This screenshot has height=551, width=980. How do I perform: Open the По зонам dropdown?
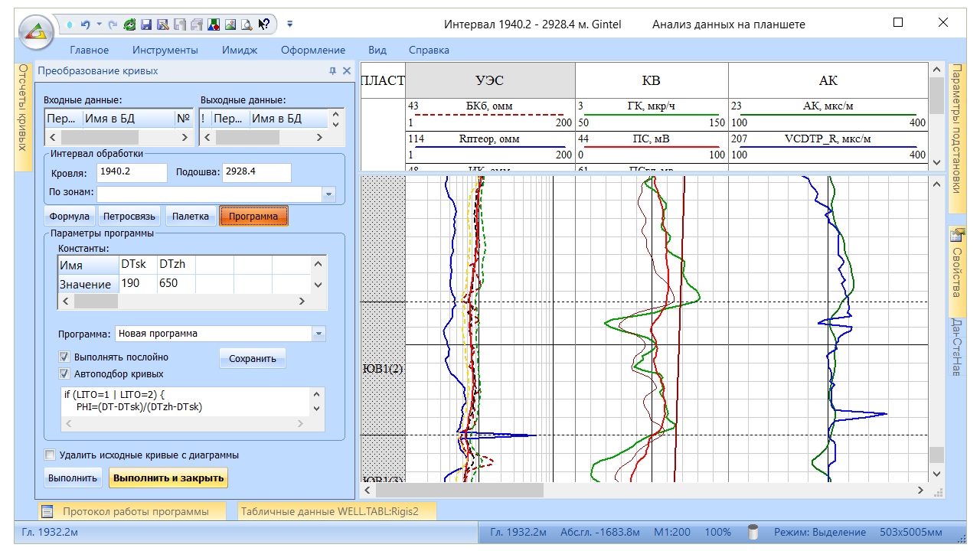click(x=329, y=194)
